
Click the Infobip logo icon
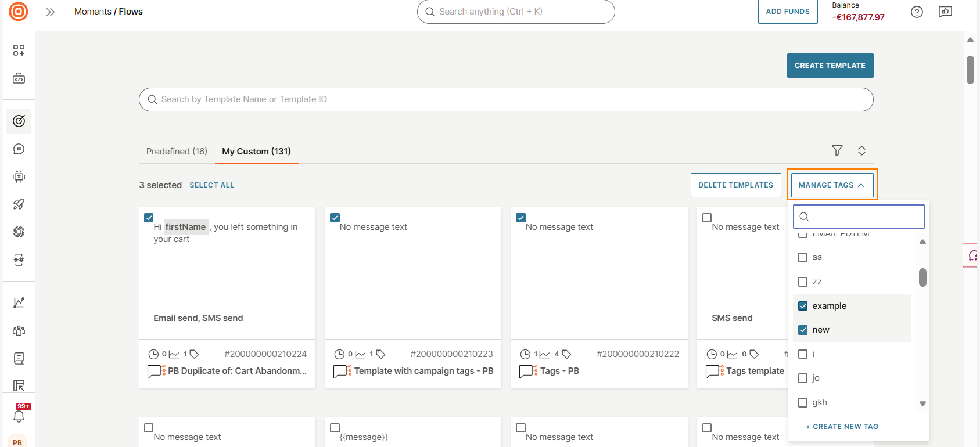point(19,12)
